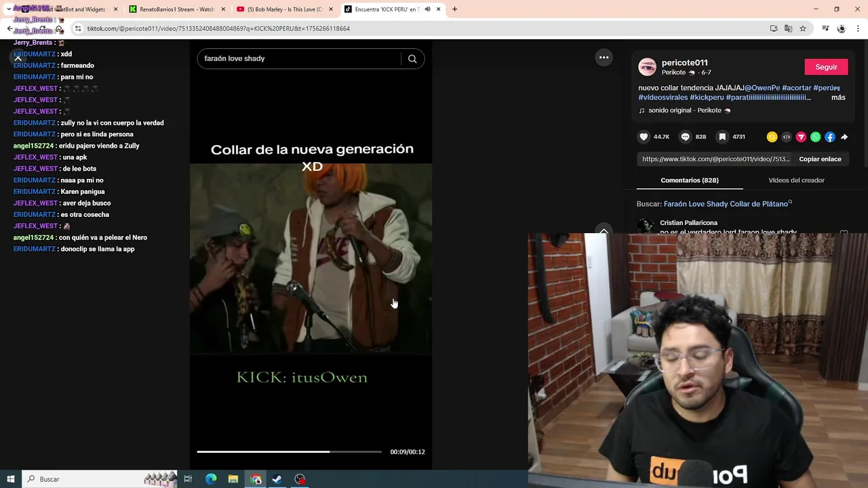Click chat message 'Karen panigua'
868x488 pixels.
(x=83, y=192)
